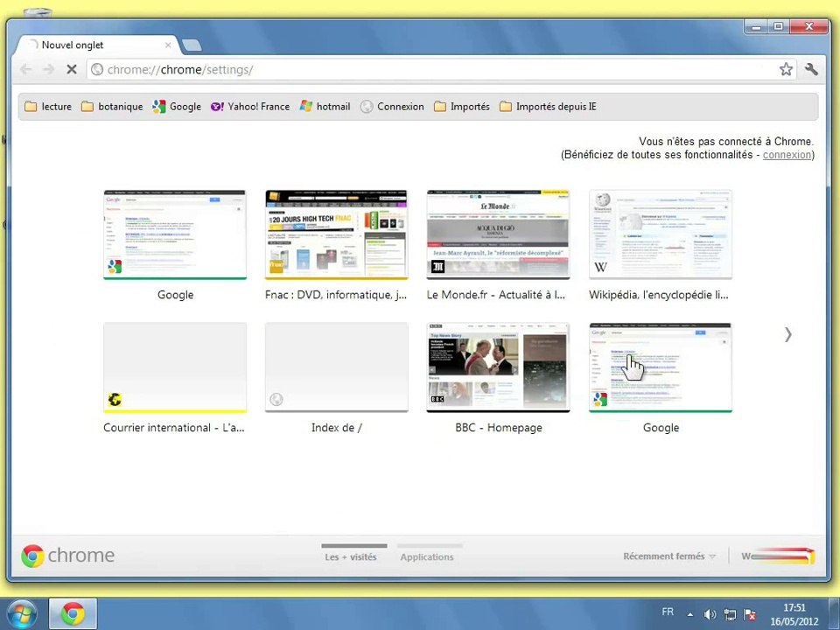
Task: Open the Windows Start menu
Action: coord(20,614)
